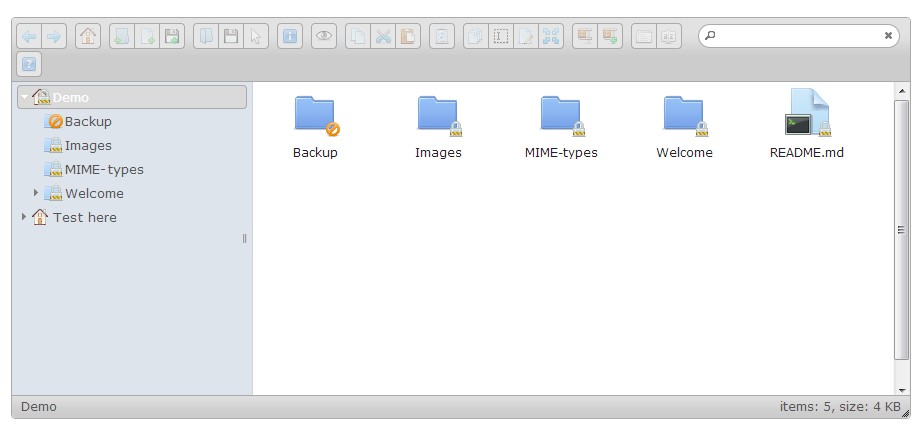Screen dimensions: 920x441
Task: Open the get info icon
Action: 289,37
